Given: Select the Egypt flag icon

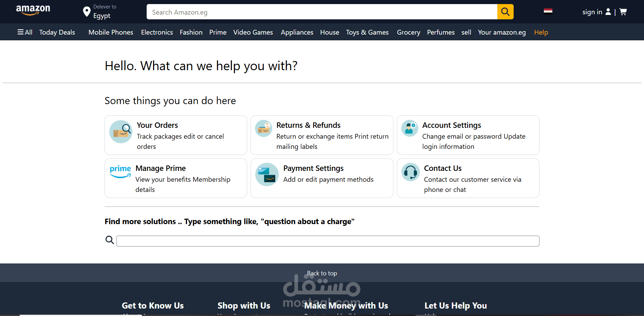Looking at the screenshot, I should tap(548, 12).
